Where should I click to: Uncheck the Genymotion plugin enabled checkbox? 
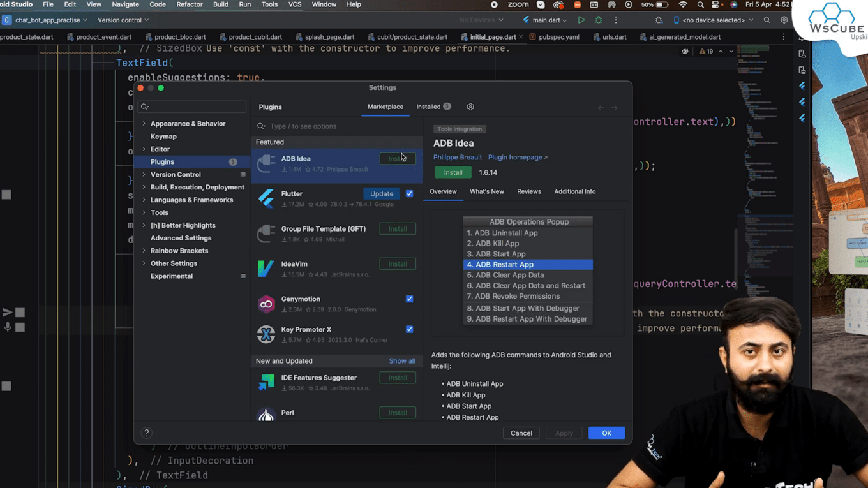coord(409,299)
